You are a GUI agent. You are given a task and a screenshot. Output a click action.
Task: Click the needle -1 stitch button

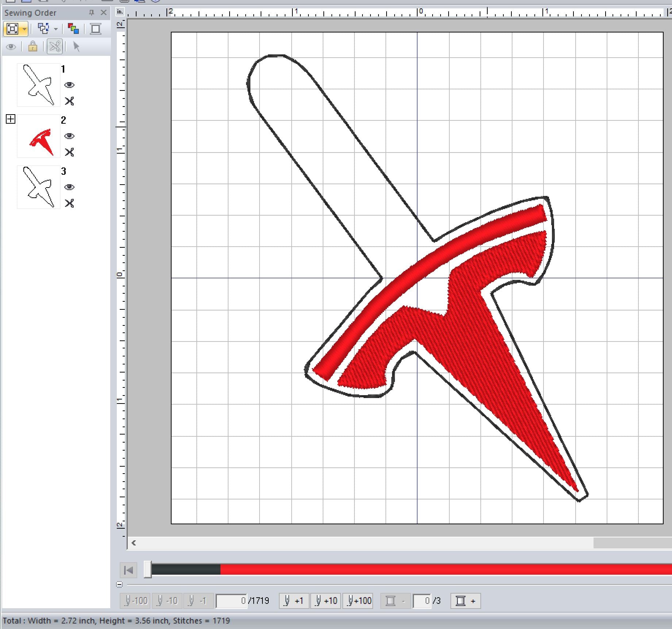coord(198,601)
